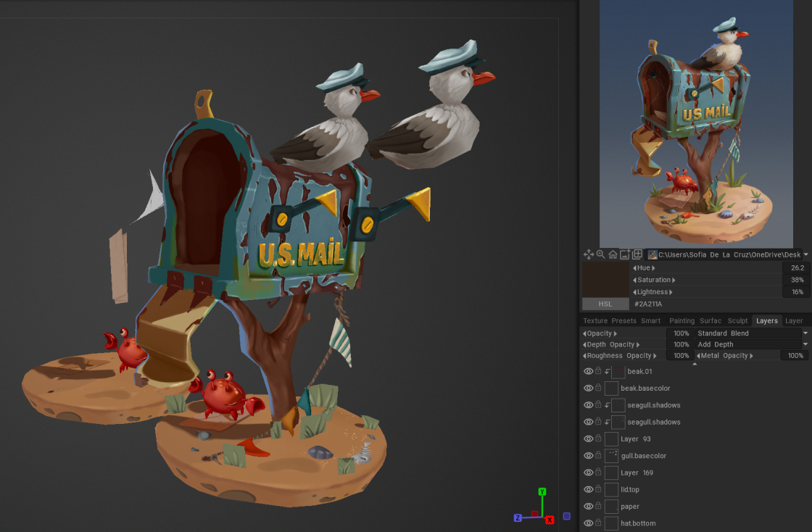Image resolution: width=812 pixels, height=532 pixels.
Task: Hide the paper layer via eye icon
Action: click(588, 506)
